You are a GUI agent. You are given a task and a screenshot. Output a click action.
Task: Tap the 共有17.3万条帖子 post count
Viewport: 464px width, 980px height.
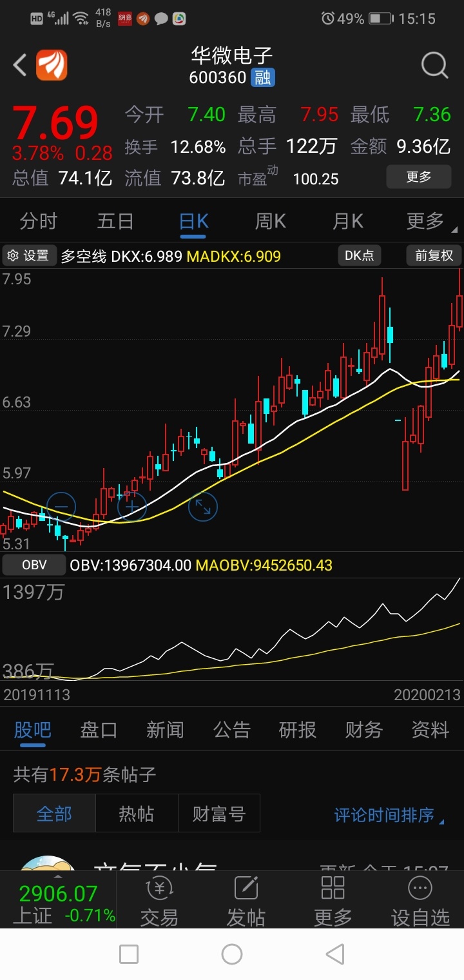point(85,774)
